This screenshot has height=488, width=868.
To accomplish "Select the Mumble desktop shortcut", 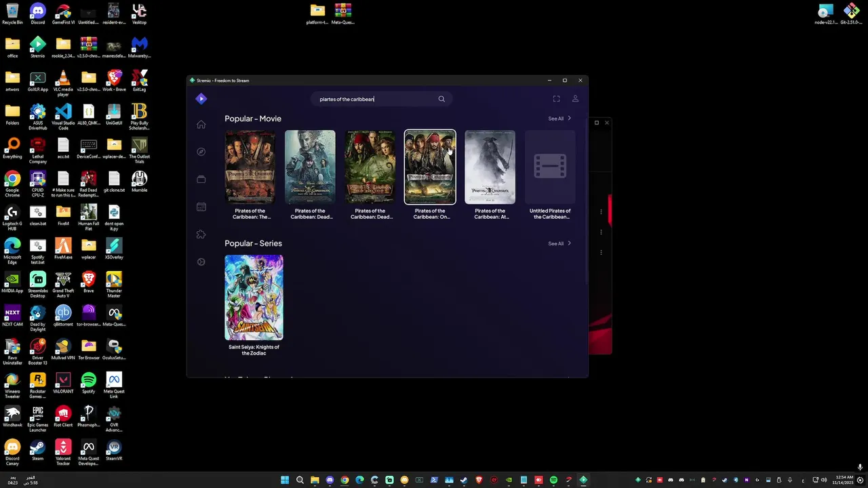I will [x=139, y=181].
